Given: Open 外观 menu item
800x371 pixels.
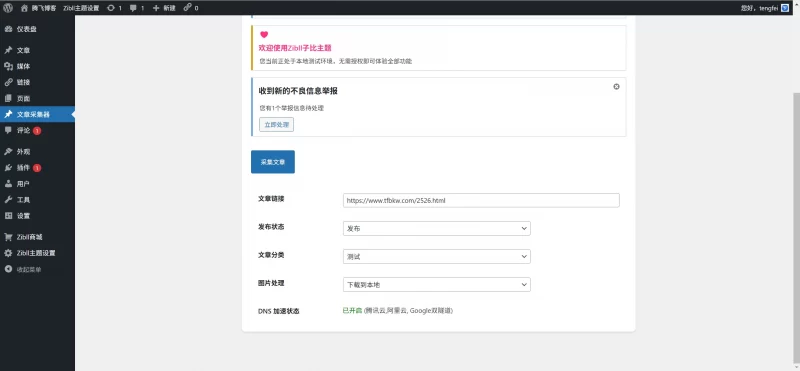Looking at the screenshot, I should tap(37, 152).
